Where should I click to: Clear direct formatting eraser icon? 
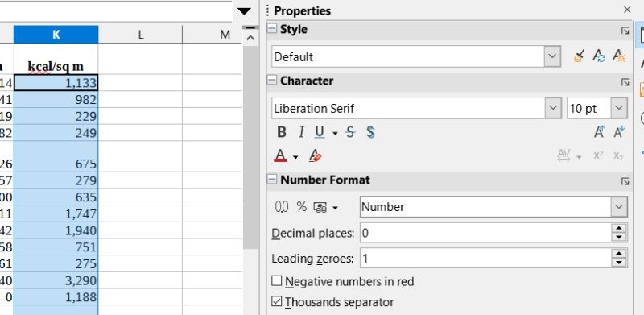[315, 155]
